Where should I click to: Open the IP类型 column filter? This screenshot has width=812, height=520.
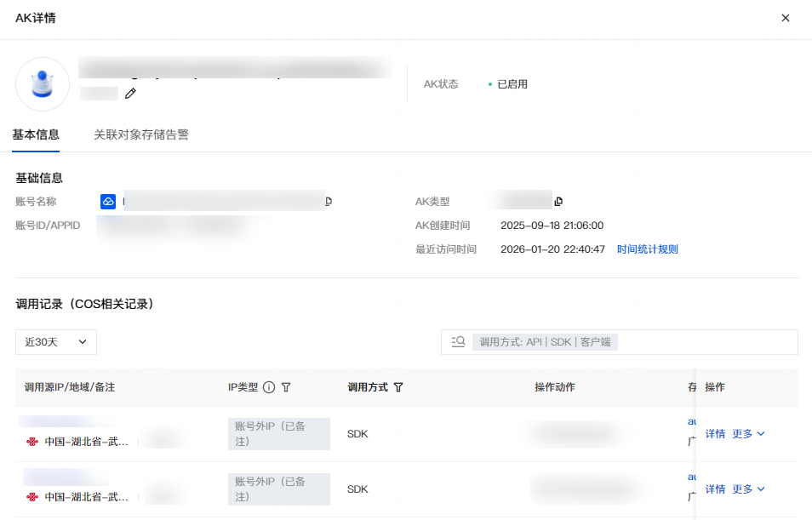click(286, 387)
